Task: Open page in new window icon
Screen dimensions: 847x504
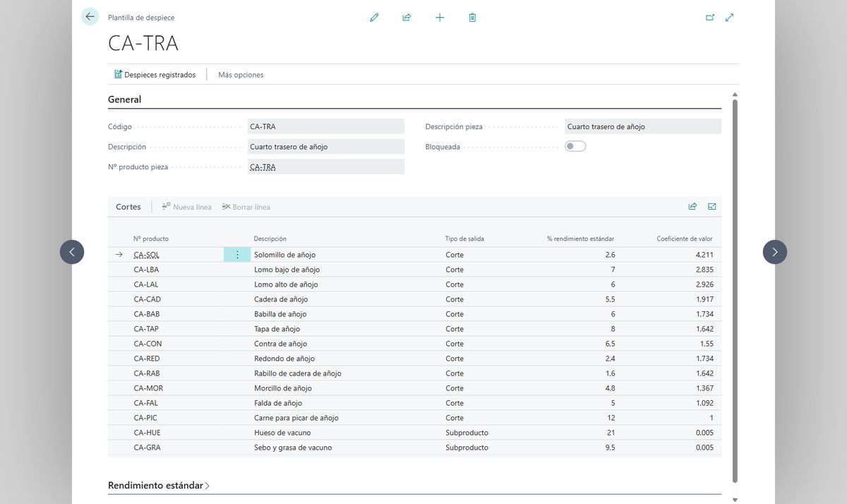Action: click(x=710, y=18)
